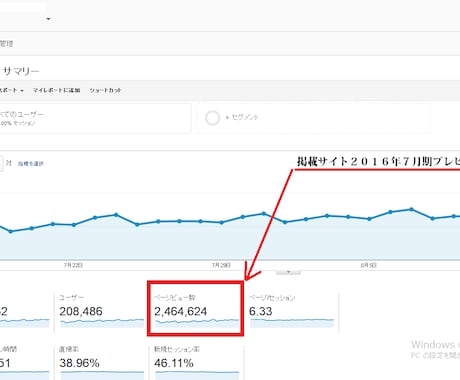Screen dimensions: 460x380
Task: Click the 新規セッション率 metric label
Action: tap(177, 349)
